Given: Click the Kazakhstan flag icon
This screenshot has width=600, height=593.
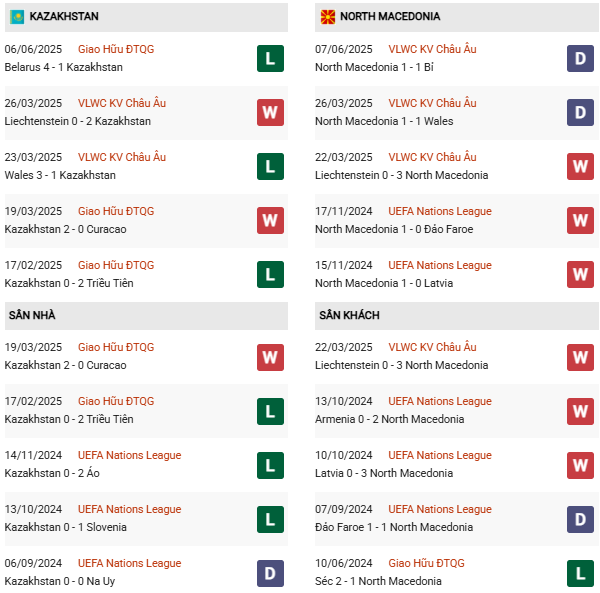Looking at the screenshot, I should pyautogui.click(x=17, y=17).
